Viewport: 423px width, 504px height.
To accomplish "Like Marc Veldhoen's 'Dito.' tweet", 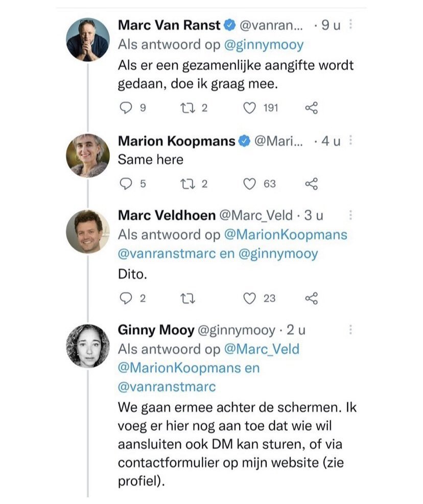I will (249, 299).
